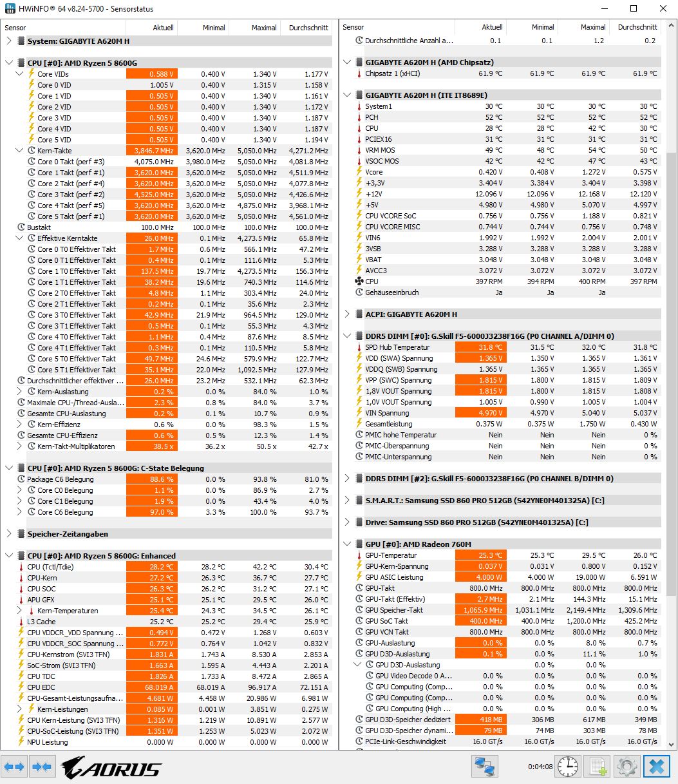Click right pane Durchschnitt column header

coord(636,27)
